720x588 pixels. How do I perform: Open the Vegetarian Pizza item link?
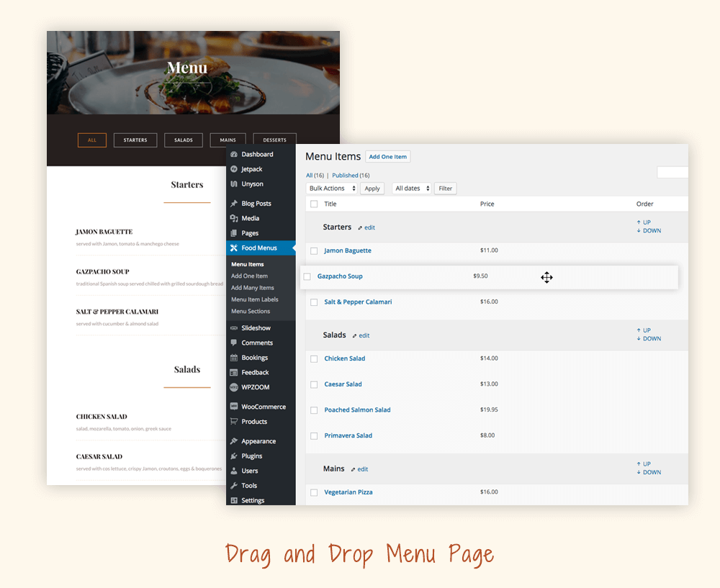pos(348,492)
